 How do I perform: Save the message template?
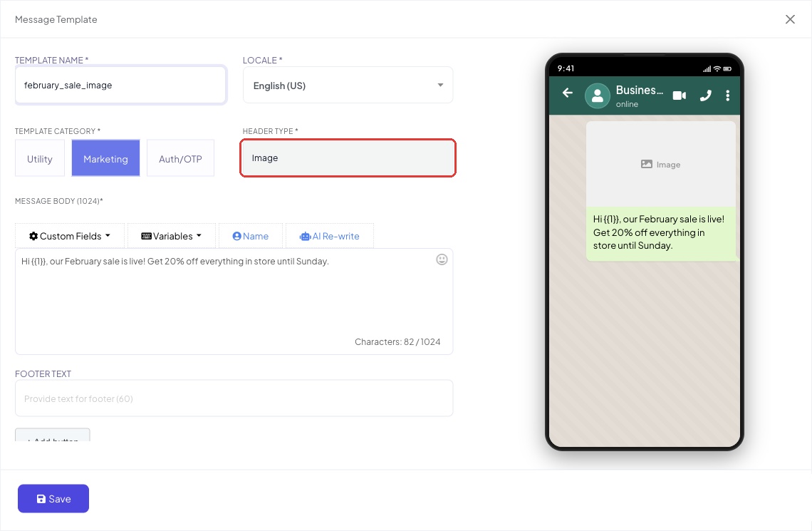click(53, 498)
